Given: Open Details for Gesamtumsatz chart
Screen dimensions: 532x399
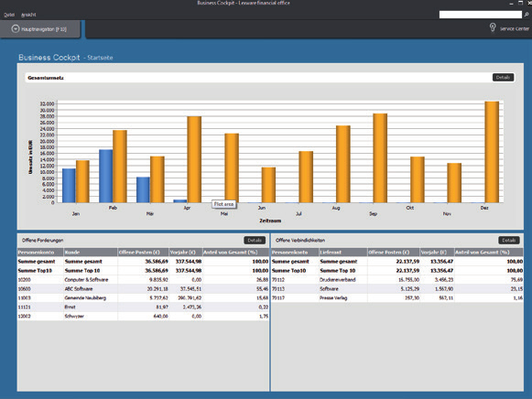Looking at the screenshot, I should point(503,77).
